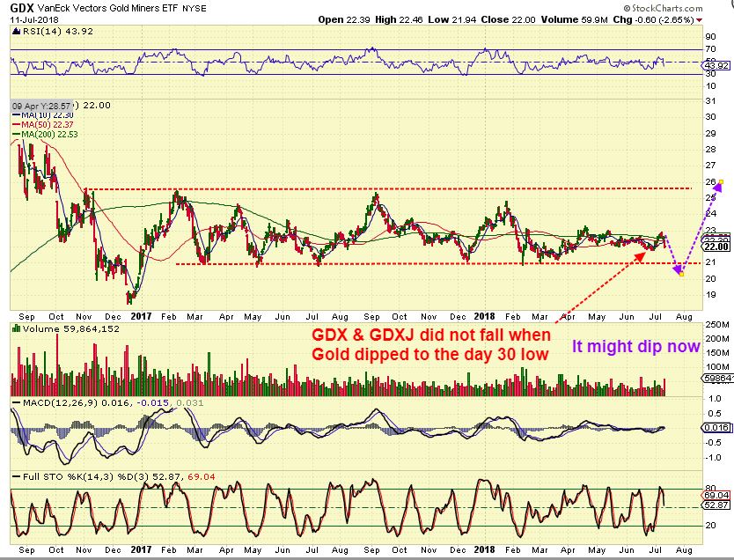This screenshot has height=560, width=734.
Task: Click the 'Open 22.39' quote value
Action: click(344, 19)
